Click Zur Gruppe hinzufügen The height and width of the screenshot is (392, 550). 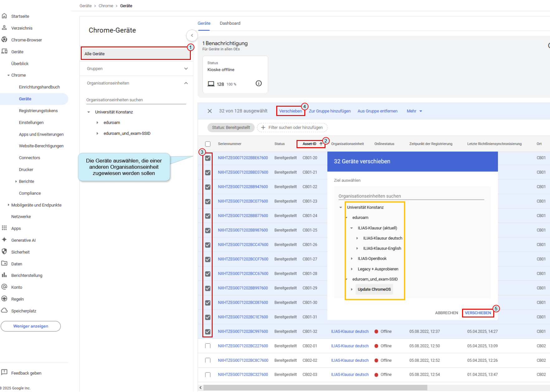(330, 111)
